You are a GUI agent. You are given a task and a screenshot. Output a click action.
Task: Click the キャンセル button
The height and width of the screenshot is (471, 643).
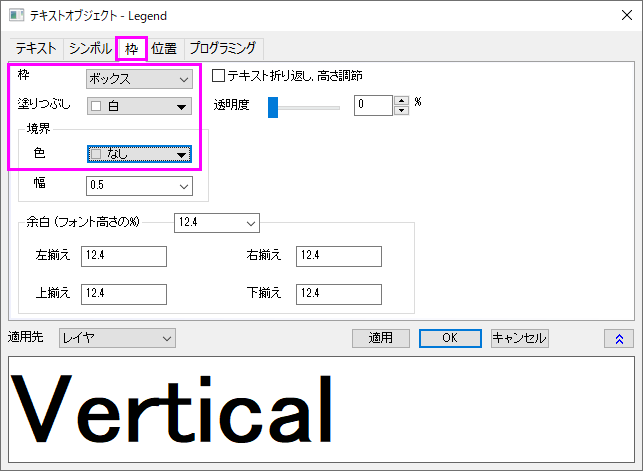click(x=520, y=338)
